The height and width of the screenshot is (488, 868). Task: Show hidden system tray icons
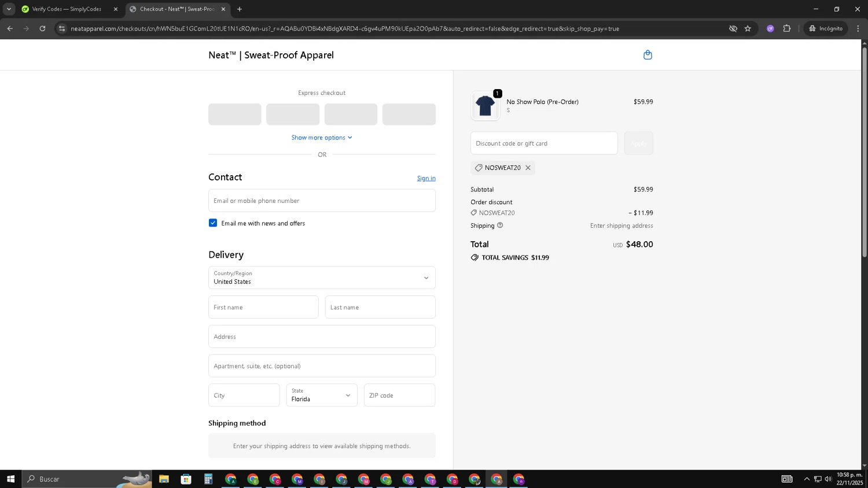click(x=807, y=479)
